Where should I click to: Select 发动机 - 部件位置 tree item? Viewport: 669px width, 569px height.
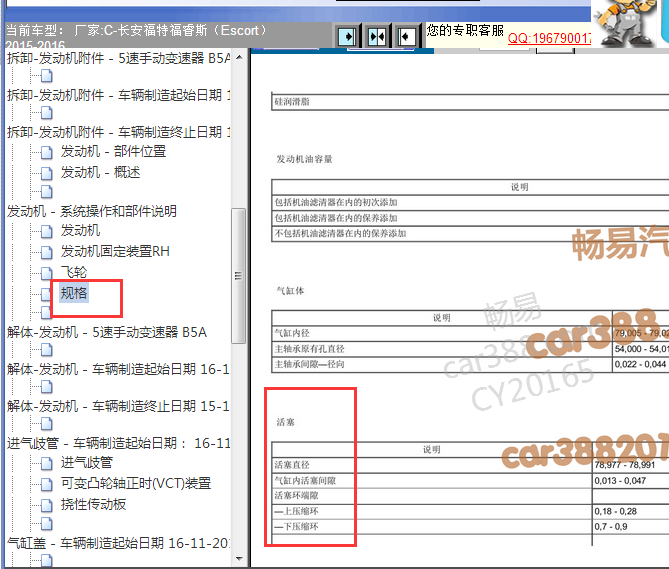(113, 151)
